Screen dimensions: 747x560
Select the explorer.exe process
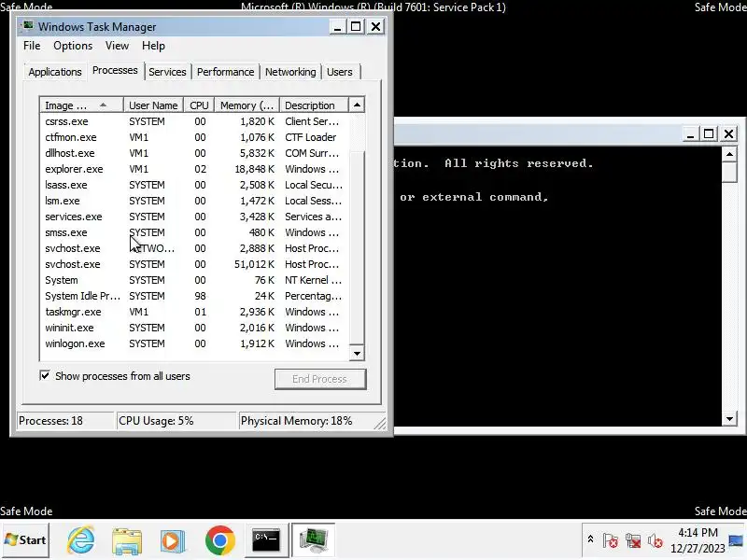pyautogui.click(x=195, y=169)
